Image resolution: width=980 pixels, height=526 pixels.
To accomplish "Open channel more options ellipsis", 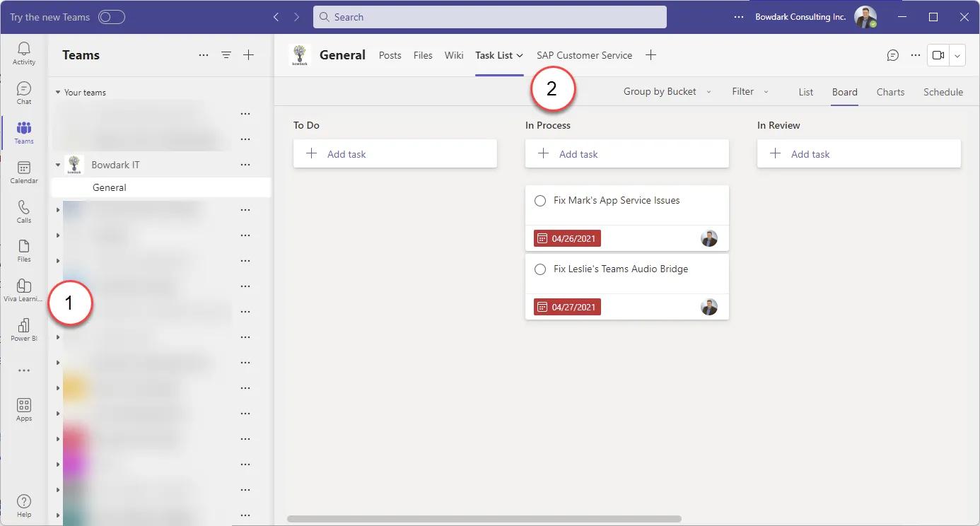I will click(x=916, y=55).
